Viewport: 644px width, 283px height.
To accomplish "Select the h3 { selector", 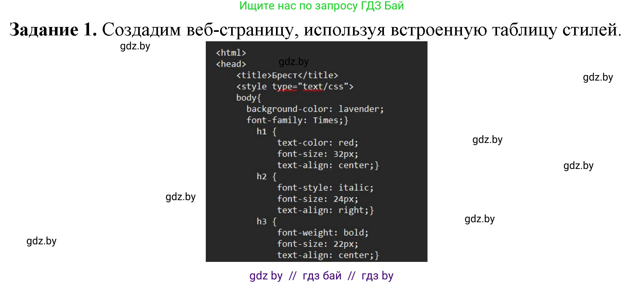I will 266,222.
